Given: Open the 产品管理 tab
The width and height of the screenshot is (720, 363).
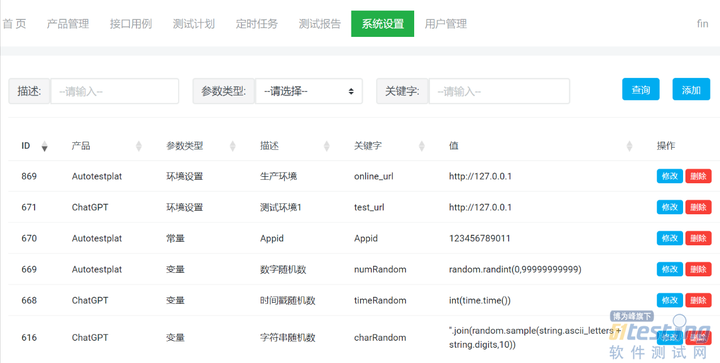Looking at the screenshot, I should [68, 24].
